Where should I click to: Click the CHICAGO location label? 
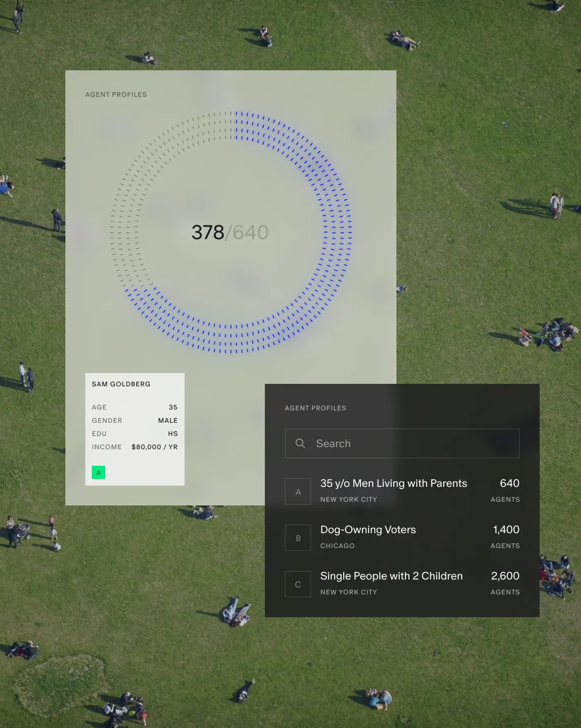(x=337, y=546)
